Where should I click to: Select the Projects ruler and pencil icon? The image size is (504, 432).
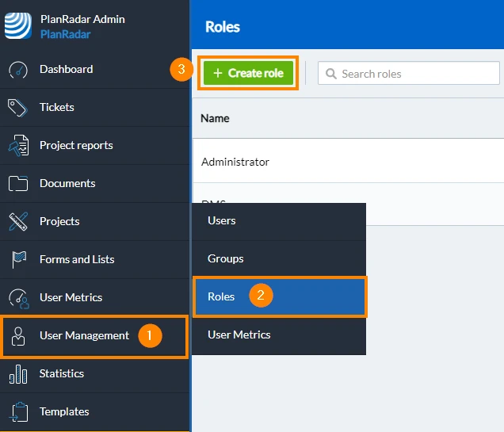(x=18, y=221)
